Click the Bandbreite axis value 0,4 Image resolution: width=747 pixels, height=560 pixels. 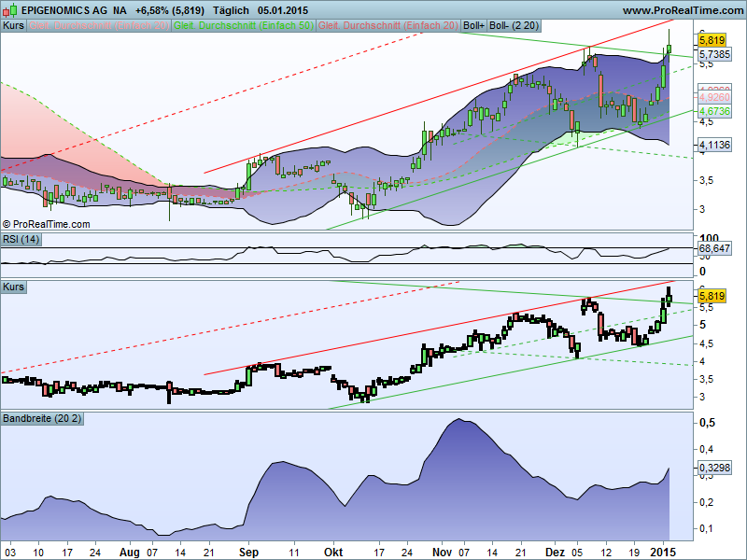707,449
